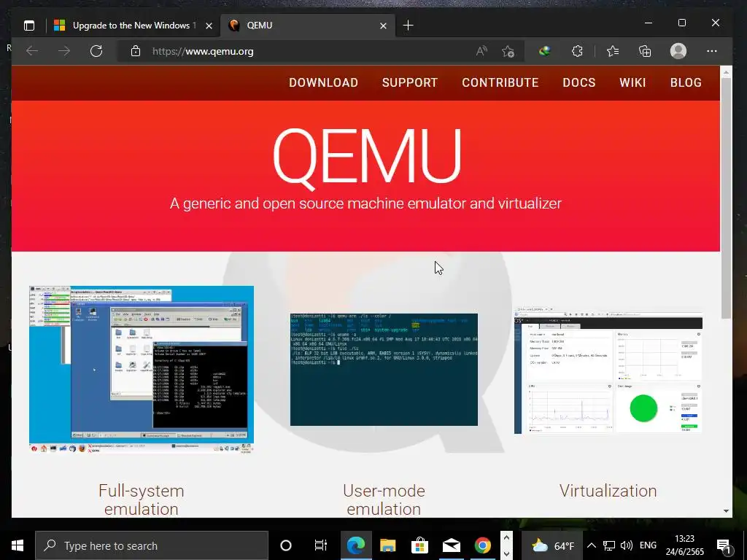Click the taskbar up arrow next to the Chrome icon
The width and height of the screenshot is (747, 560).
click(x=506, y=537)
